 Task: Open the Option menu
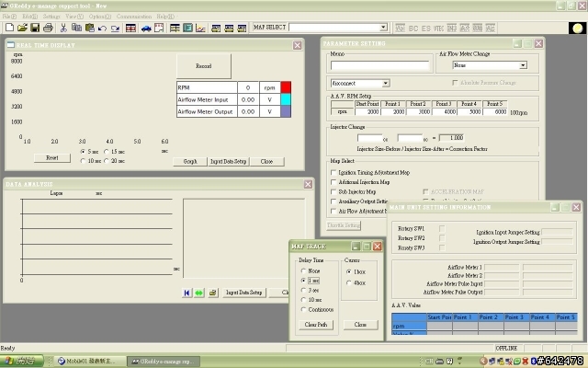(100, 17)
